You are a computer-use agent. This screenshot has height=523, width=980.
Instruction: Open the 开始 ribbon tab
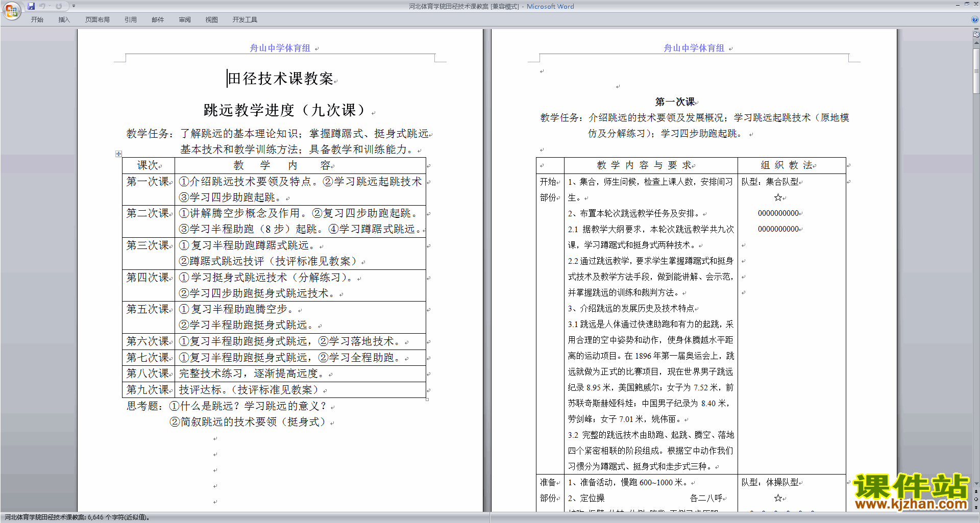point(37,19)
